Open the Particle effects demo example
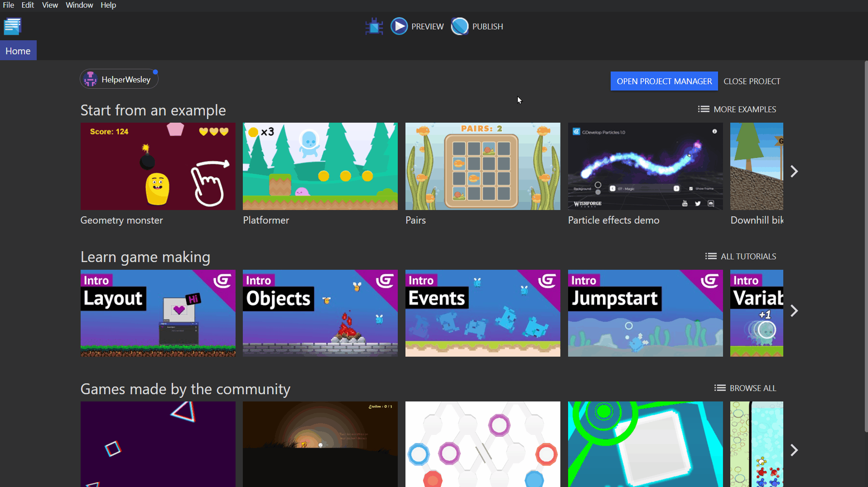This screenshot has height=487, width=868. point(645,166)
